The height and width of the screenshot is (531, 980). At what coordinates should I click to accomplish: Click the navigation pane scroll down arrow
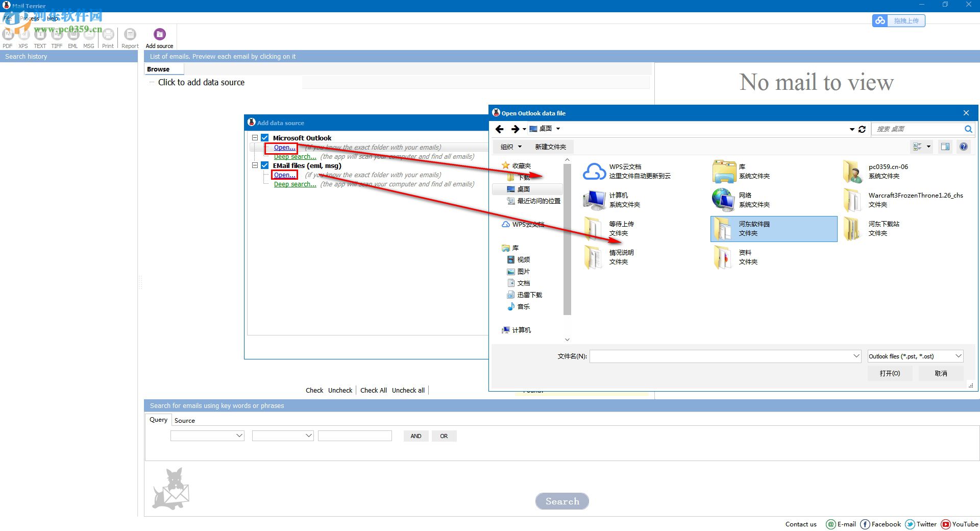point(567,340)
